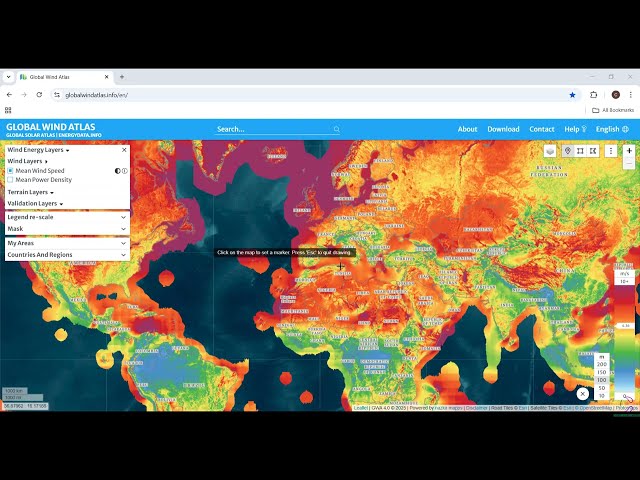Go forward in browser history
Viewport: 640px width, 480px height.
click(24, 95)
